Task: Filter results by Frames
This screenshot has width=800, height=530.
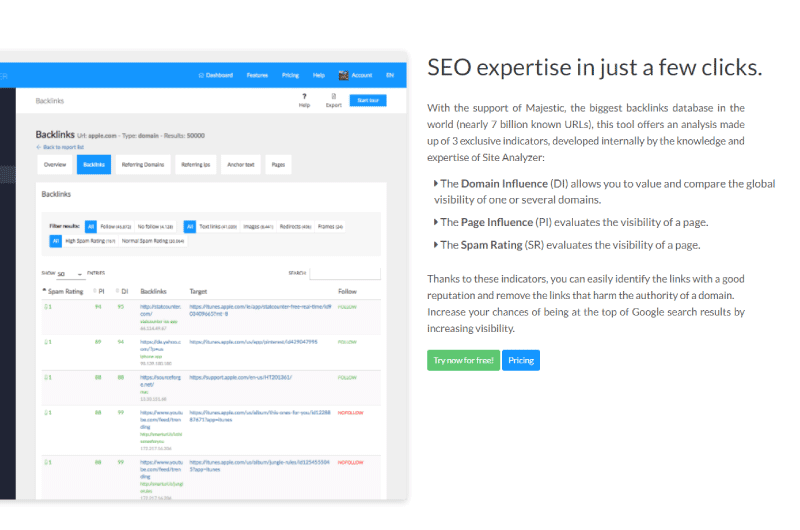Action: [x=330, y=226]
